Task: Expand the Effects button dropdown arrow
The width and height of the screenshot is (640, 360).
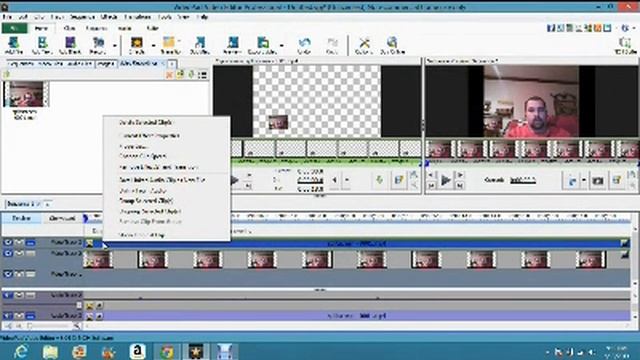Action: point(153,45)
